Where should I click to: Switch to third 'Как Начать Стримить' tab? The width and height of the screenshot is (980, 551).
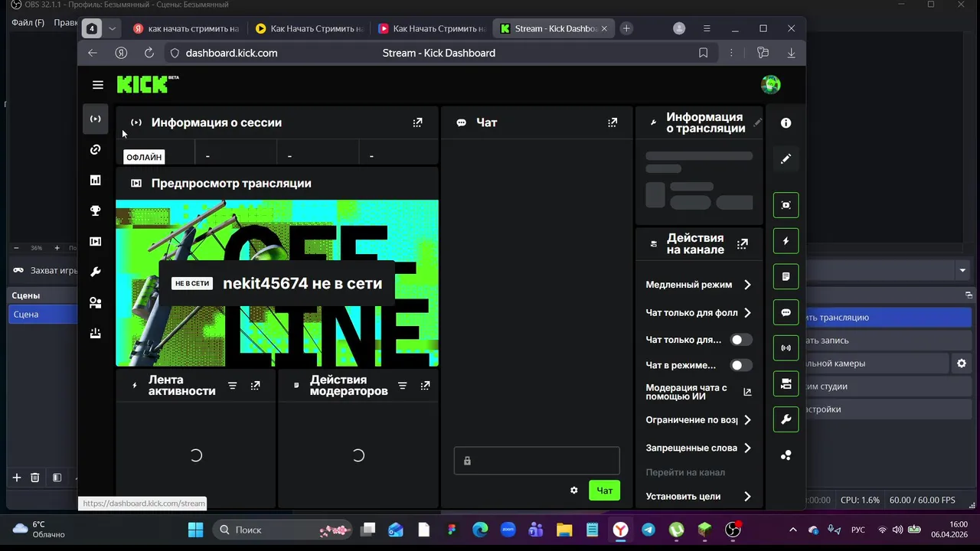[x=431, y=28]
